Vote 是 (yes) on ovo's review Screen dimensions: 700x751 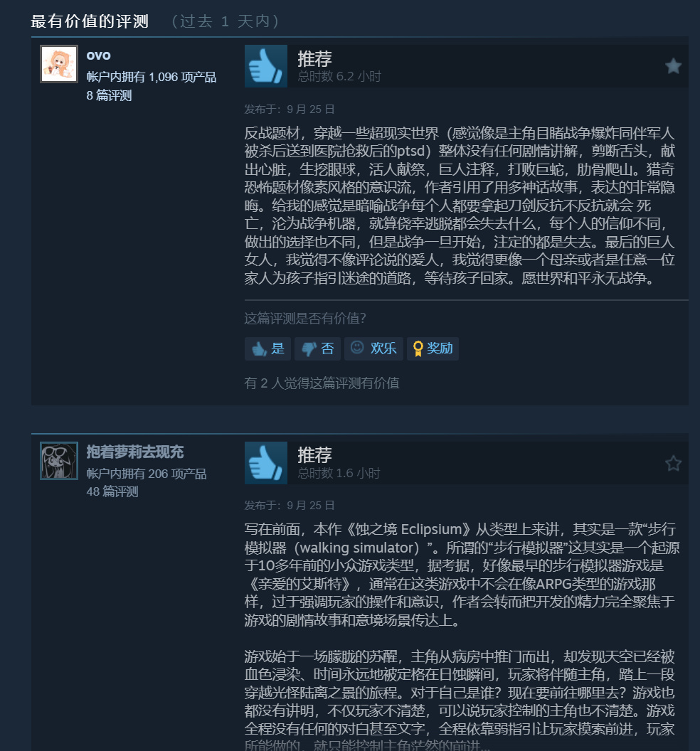[x=267, y=348]
